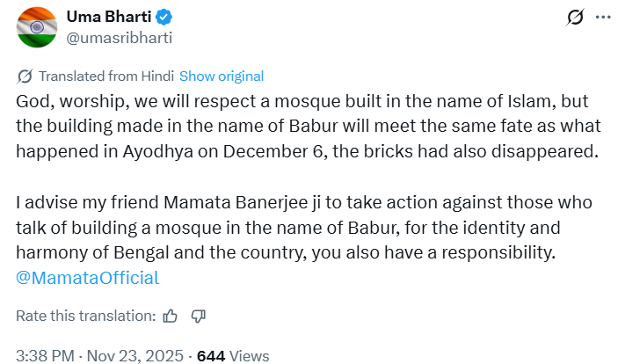618x364 pixels.
Task: Click the "Rate this translation:" label
Action: [86, 315]
